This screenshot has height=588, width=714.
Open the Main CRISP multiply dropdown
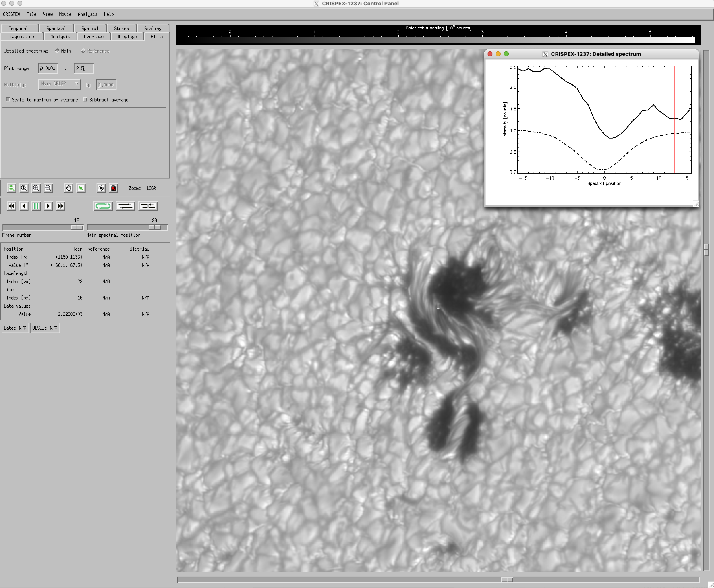59,84
